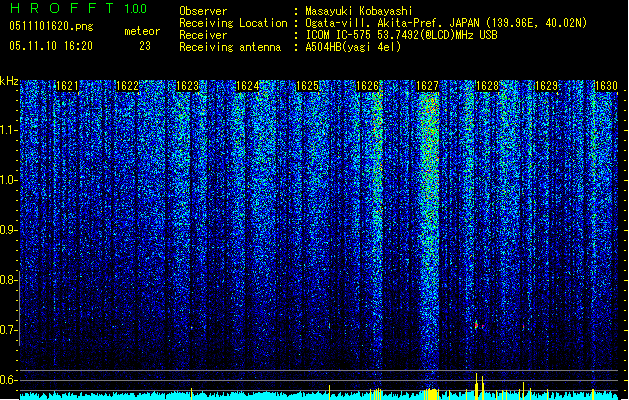Click the Receiving antenna label
629x400 pixels.
(230, 47)
